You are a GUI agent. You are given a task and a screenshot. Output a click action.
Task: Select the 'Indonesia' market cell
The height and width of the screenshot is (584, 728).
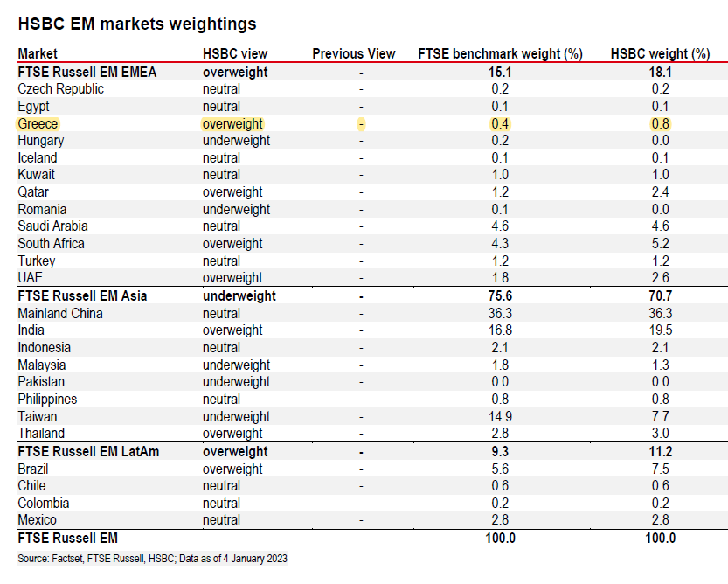pyautogui.click(x=44, y=348)
